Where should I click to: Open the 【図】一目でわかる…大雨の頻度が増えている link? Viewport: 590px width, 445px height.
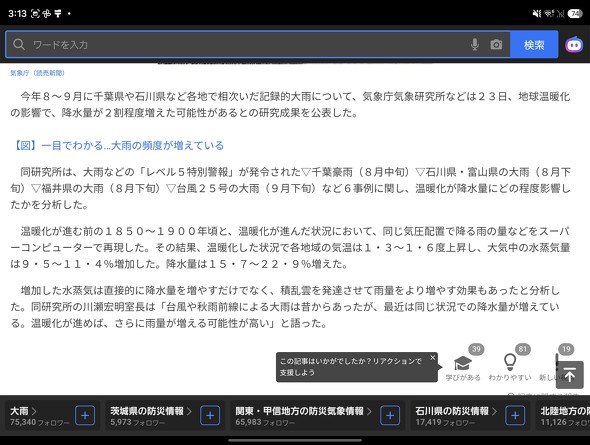pyautogui.click(x=119, y=146)
